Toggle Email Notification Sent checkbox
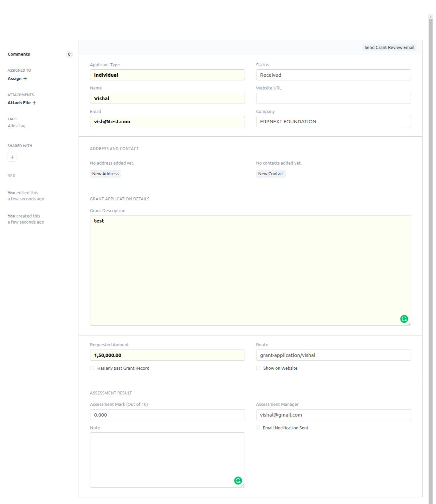The height and width of the screenshot is (504, 436). (258, 428)
